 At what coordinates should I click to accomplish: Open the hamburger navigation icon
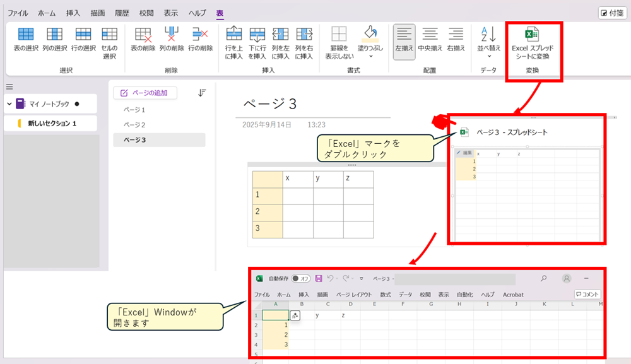[9, 87]
